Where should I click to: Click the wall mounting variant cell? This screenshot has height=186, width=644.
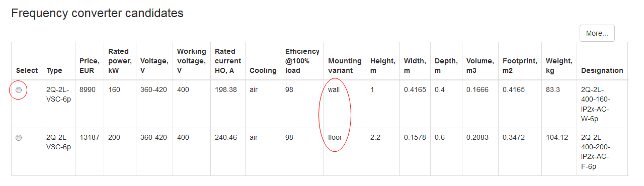pos(334,90)
